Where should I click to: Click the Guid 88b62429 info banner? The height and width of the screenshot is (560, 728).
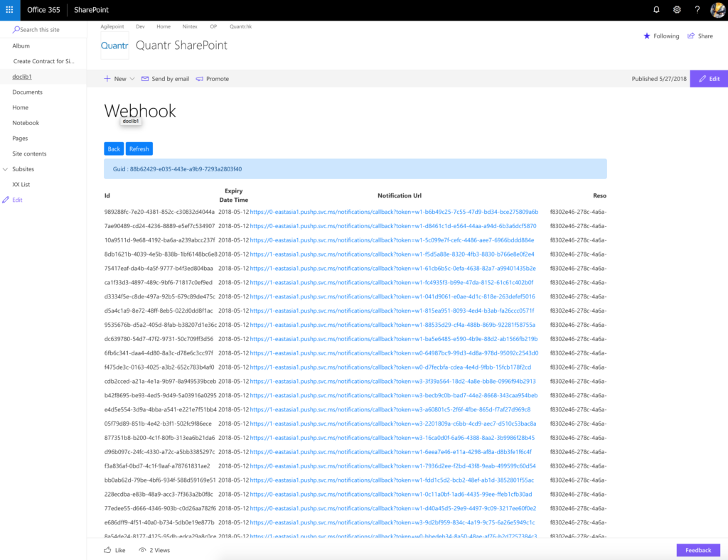coord(355,169)
